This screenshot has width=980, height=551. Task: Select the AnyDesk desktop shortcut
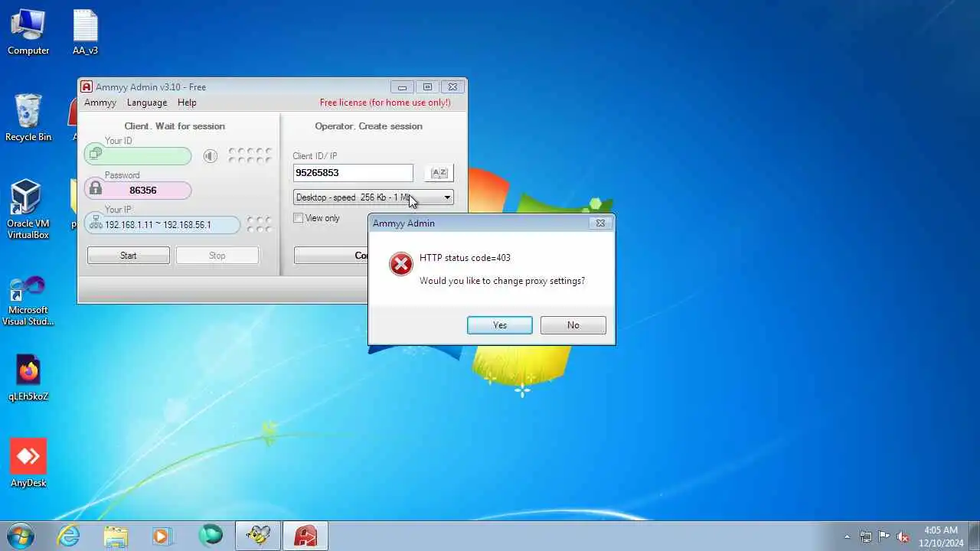[x=28, y=463]
